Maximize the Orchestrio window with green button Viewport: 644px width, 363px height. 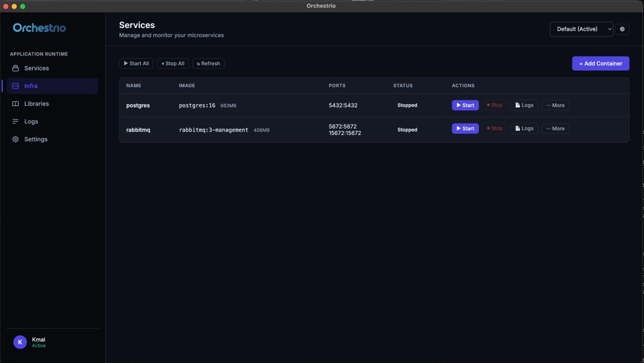[x=23, y=6]
